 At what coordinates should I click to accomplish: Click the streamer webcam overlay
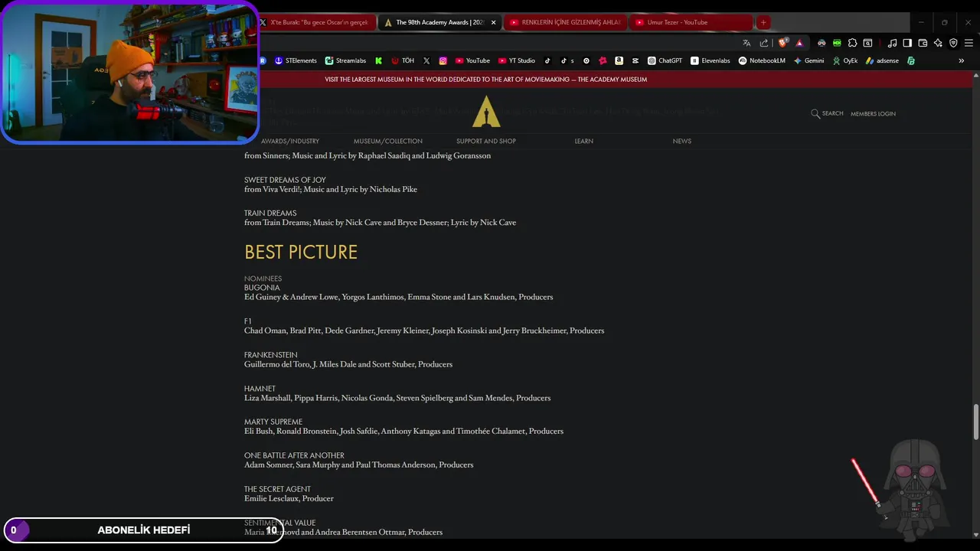(130, 72)
